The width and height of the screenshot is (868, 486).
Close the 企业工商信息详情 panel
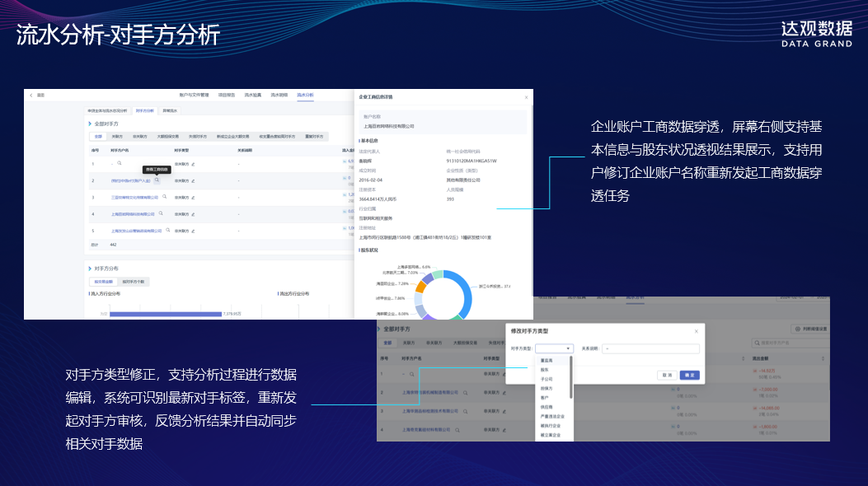coord(526,97)
